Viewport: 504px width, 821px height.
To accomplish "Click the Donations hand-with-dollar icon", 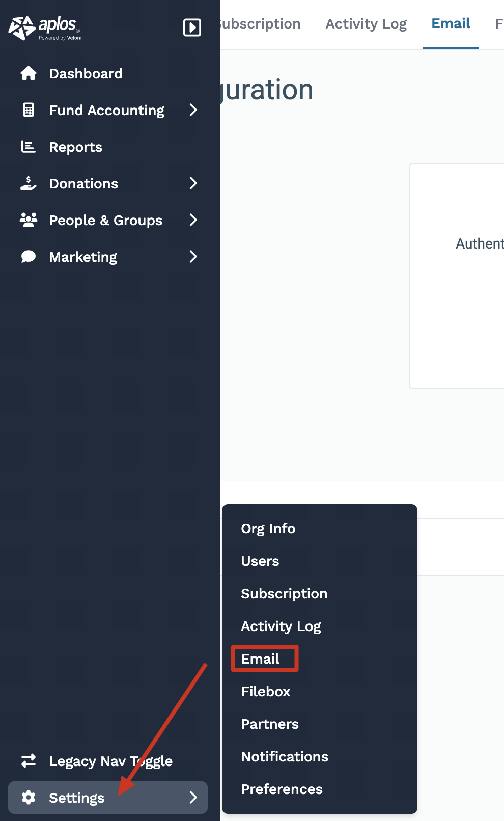I will tap(29, 183).
